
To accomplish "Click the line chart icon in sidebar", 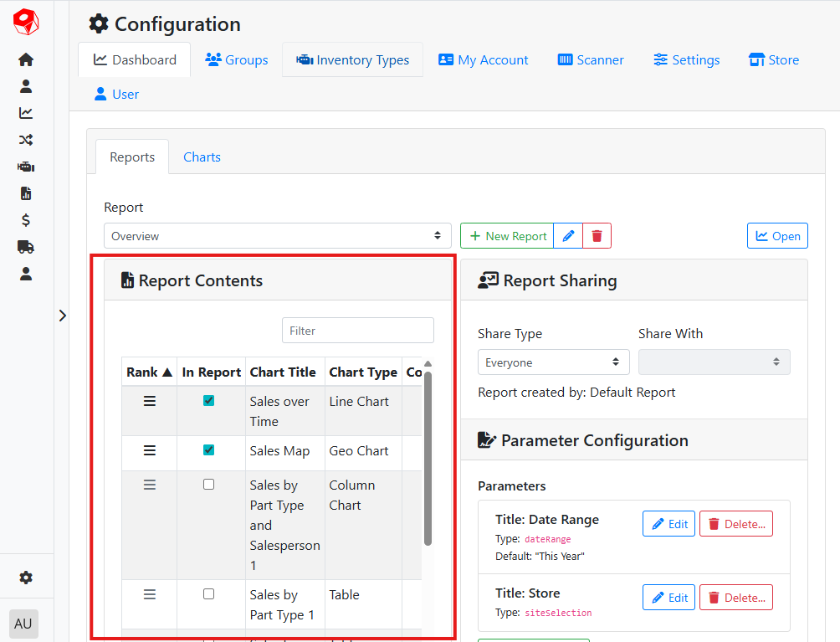I will coord(26,113).
